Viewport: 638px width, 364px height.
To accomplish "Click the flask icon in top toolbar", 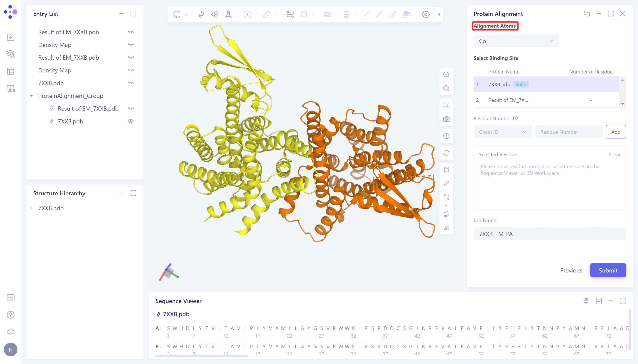I will point(228,14).
